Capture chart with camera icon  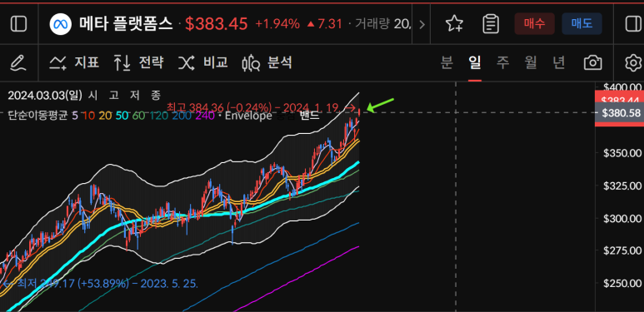click(x=592, y=62)
